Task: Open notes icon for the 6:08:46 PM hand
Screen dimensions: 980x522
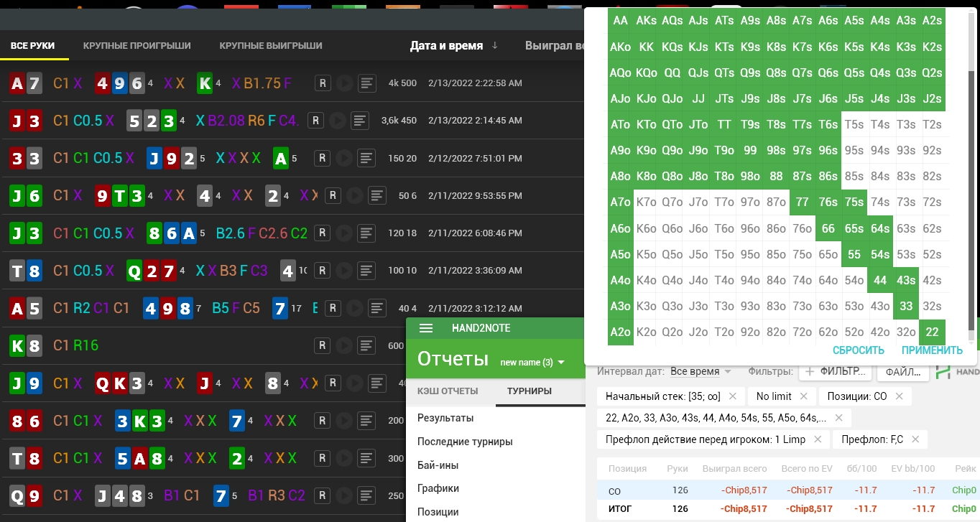Action: click(366, 233)
